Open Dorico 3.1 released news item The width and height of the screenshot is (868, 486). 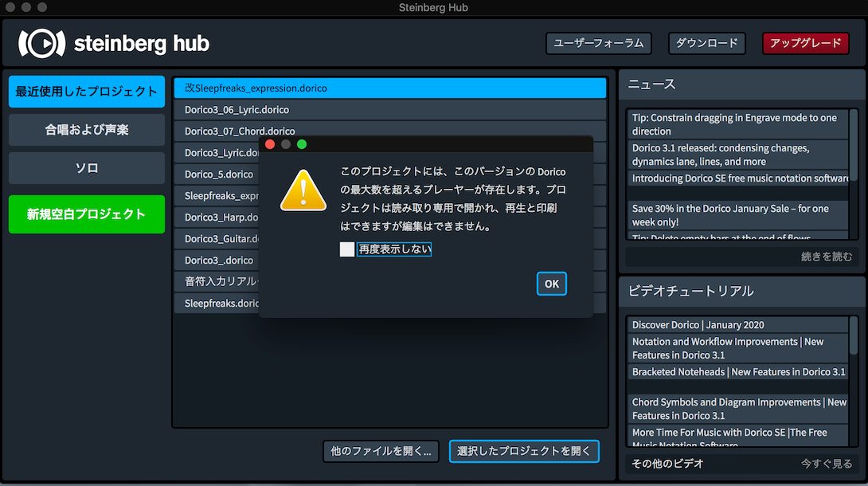click(x=737, y=155)
